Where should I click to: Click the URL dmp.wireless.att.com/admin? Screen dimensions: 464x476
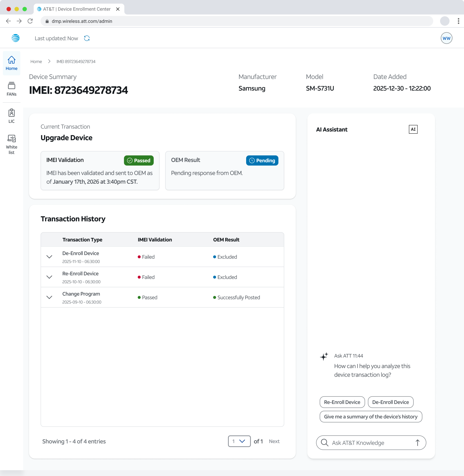click(82, 21)
